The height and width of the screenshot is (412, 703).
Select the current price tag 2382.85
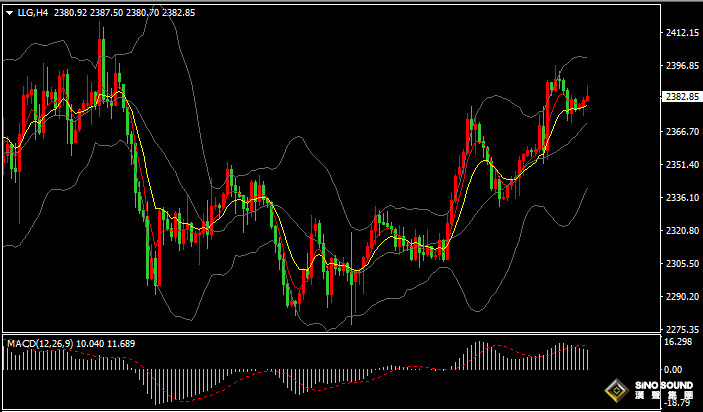pos(681,98)
